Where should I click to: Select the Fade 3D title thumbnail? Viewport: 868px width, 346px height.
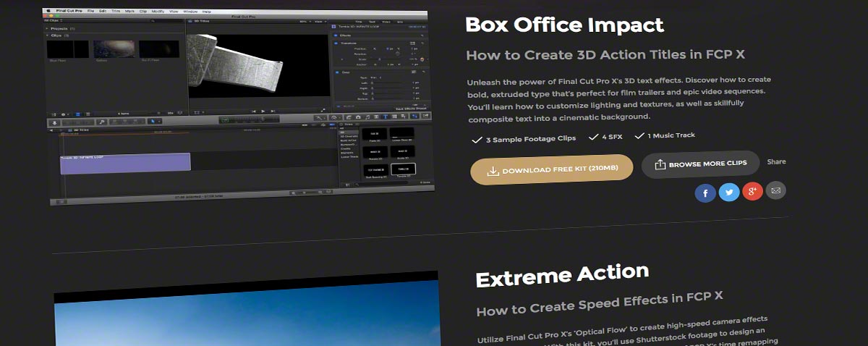[374, 134]
